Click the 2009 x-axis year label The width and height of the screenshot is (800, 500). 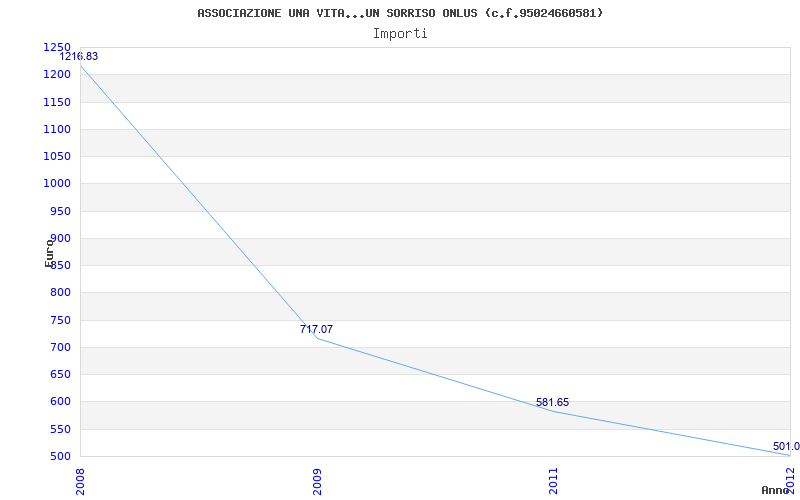tap(317, 482)
